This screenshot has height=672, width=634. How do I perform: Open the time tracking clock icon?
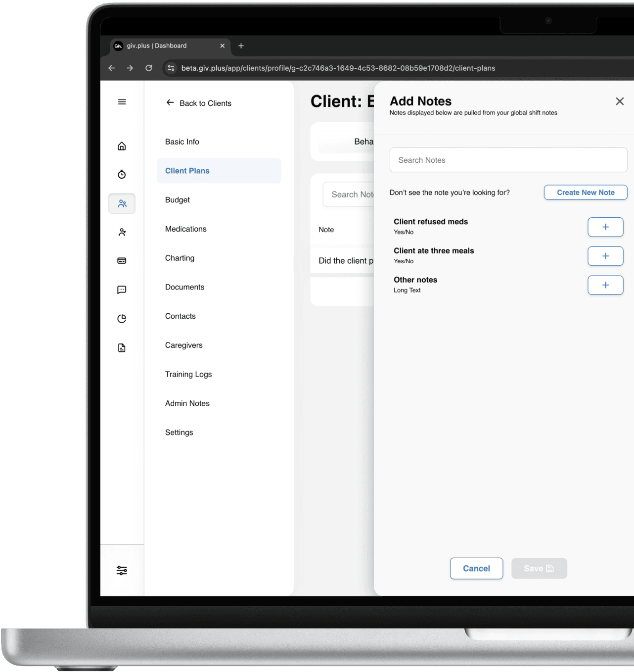click(122, 174)
